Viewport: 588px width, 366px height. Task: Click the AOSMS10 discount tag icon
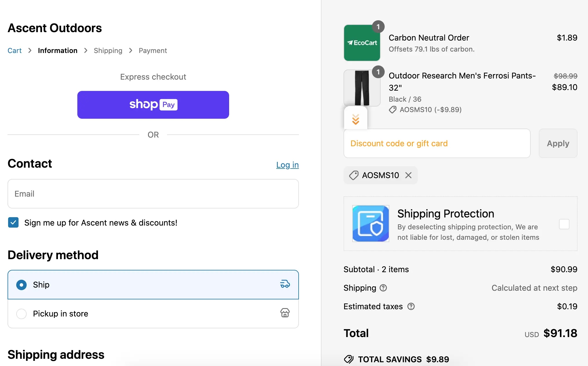[x=354, y=175]
